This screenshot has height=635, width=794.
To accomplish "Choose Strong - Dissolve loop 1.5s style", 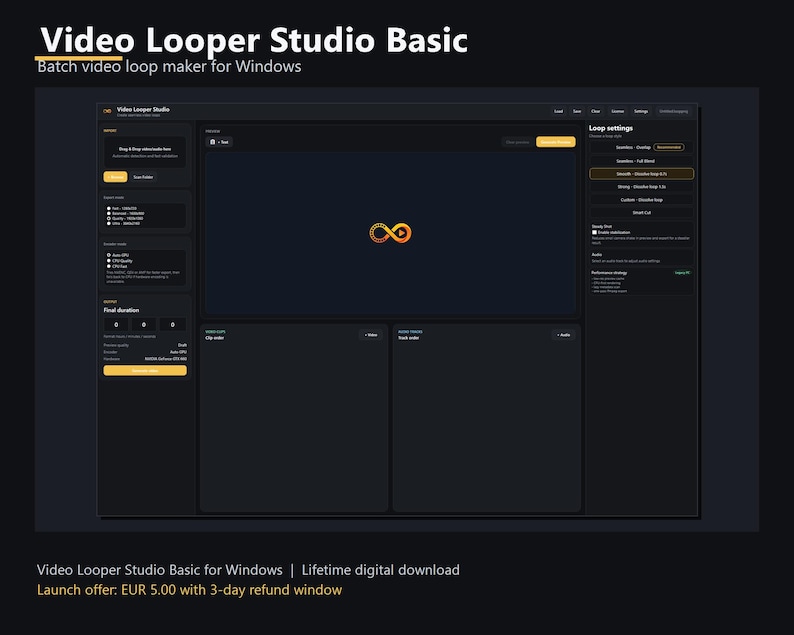I will click(x=642, y=187).
